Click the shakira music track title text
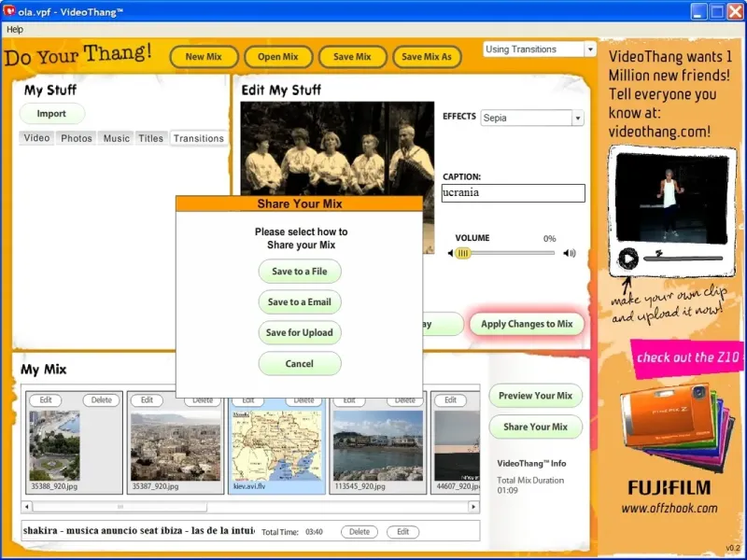Screen dimensions: 747x560 138,530
